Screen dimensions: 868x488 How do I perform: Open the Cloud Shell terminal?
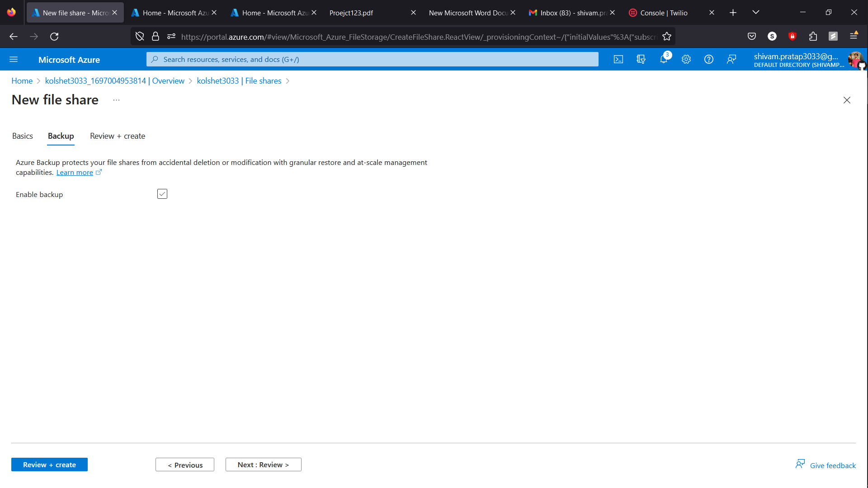618,59
